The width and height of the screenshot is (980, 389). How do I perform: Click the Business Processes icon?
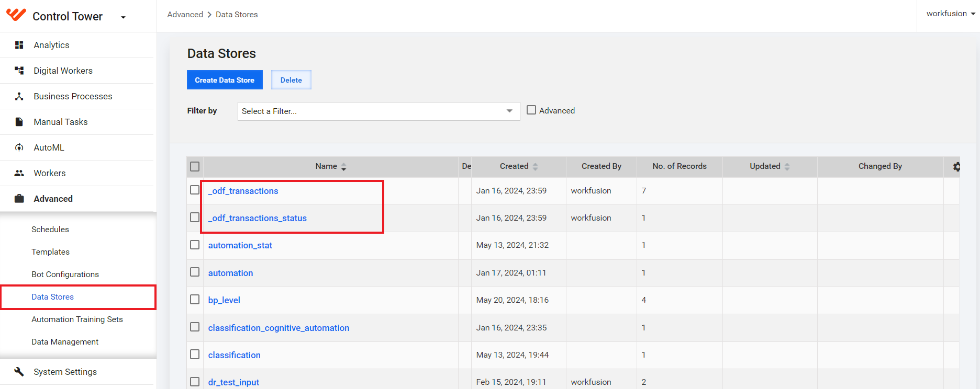tap(19, 96)
